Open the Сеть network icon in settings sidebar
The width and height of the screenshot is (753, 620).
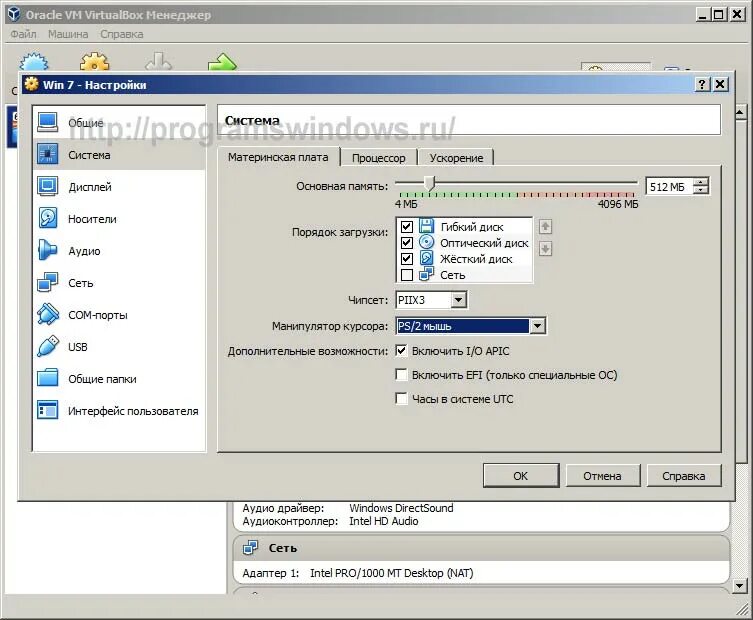48,282
